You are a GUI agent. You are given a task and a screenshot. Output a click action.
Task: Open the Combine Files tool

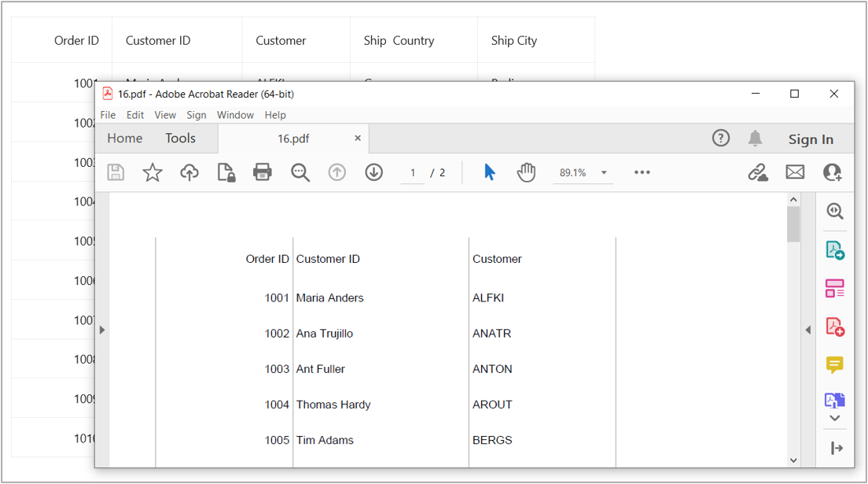pos(834,400)
